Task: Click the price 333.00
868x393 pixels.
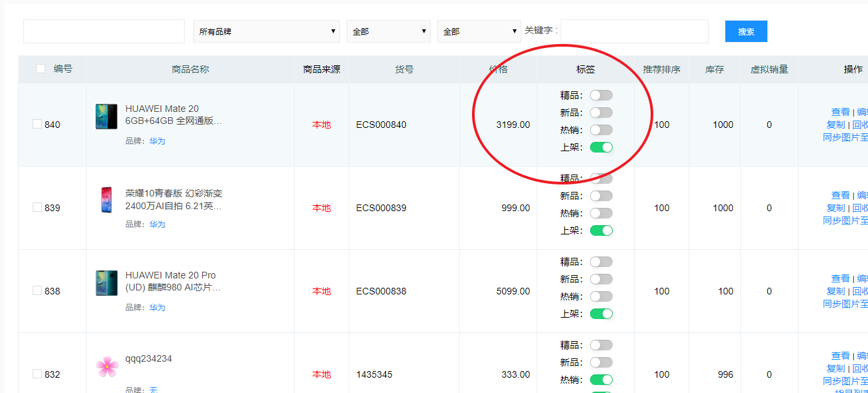Action: click(516, 374)
